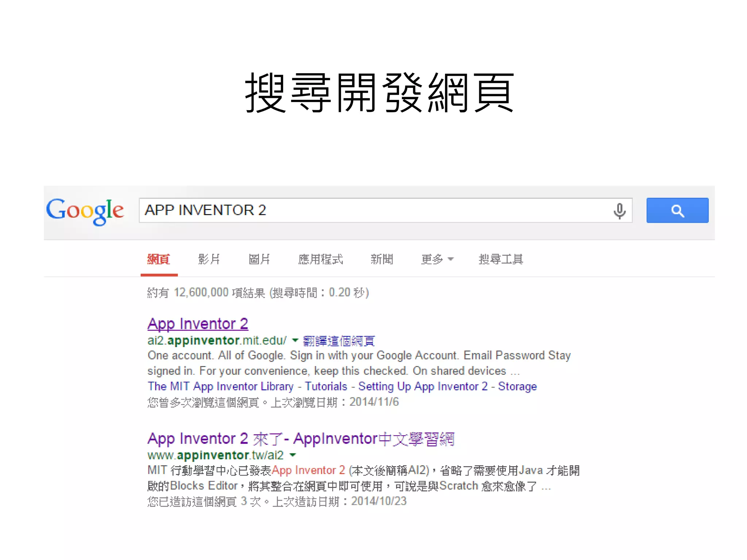Open the App Inventor 2 來了 result title
Viewport: 747px width, 560px height.
pyautogui.click(x=301, y=439)
